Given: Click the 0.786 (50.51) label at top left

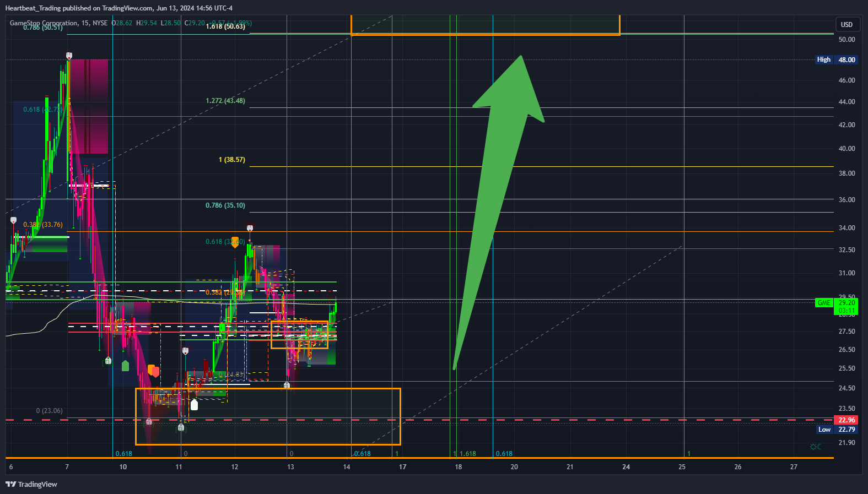Looking at the screenshot, I should (43, 28).
